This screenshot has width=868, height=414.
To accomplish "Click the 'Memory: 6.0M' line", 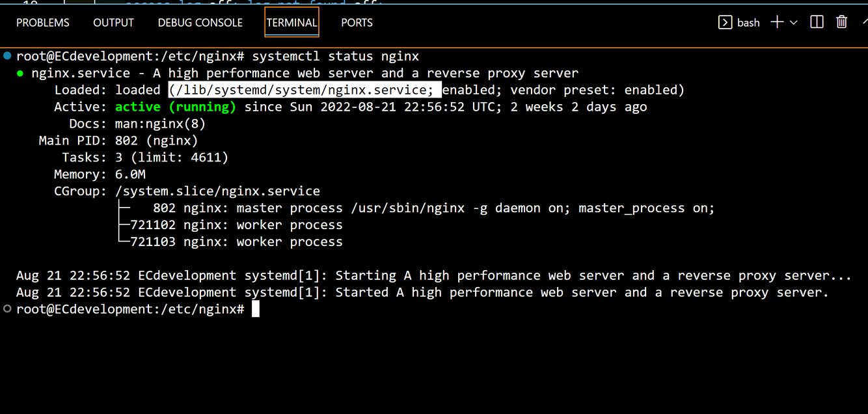I will [x=100, y=174].
